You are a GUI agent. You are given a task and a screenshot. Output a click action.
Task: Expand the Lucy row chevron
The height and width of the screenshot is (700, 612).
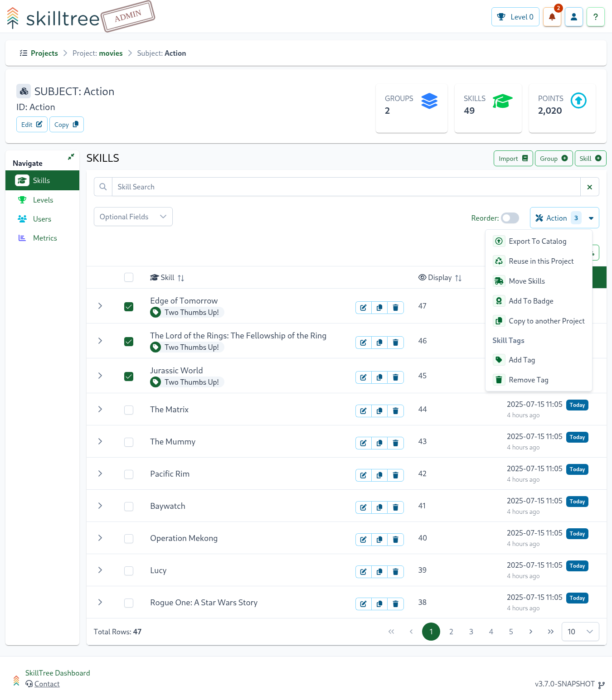click(x=100, y=570)
